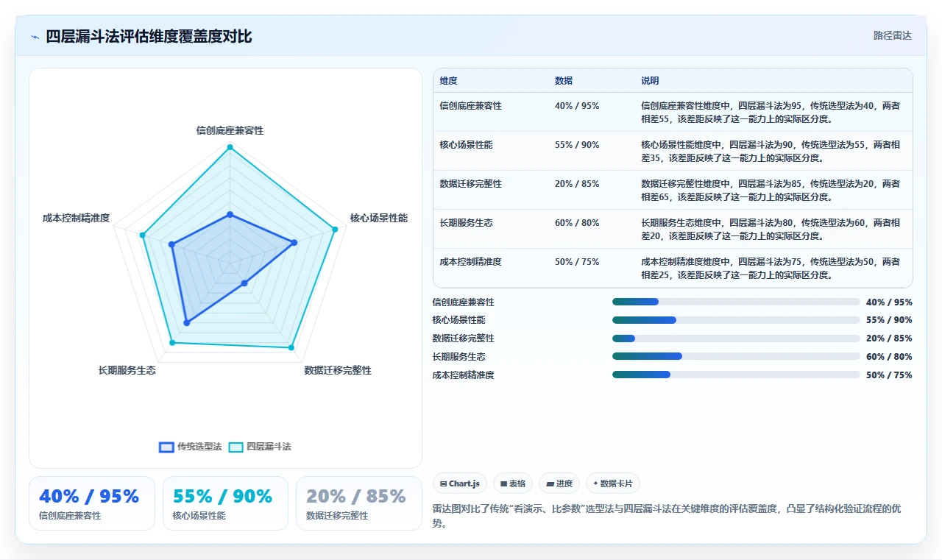Click 成本控制精准度 in the table's fifth row
This screenshot has height=560, width=942.
pyautogui.click(x=470, y=262)
